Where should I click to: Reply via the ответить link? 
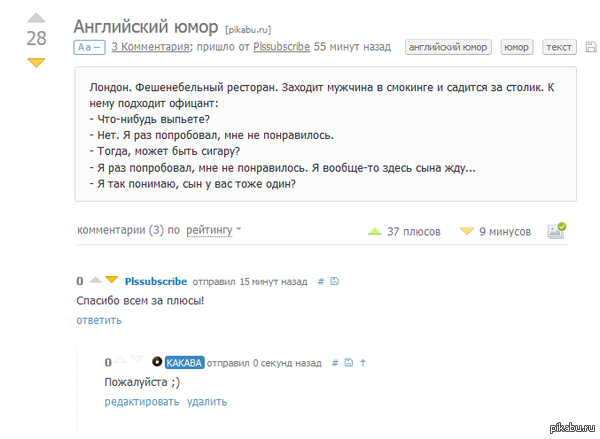99,320
